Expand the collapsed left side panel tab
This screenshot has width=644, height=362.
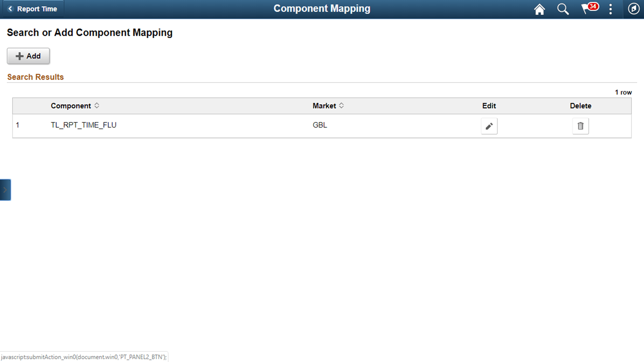[x=5, y=189]
